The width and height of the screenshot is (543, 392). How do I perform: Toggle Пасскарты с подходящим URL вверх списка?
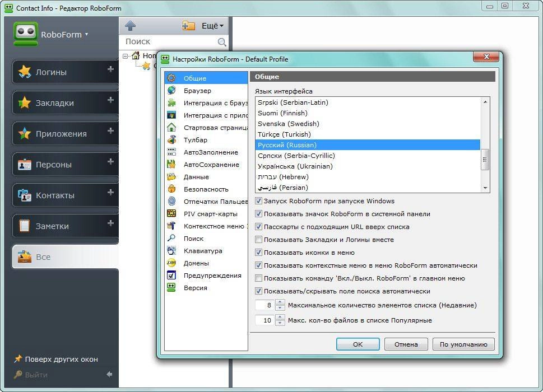(258, 227)
